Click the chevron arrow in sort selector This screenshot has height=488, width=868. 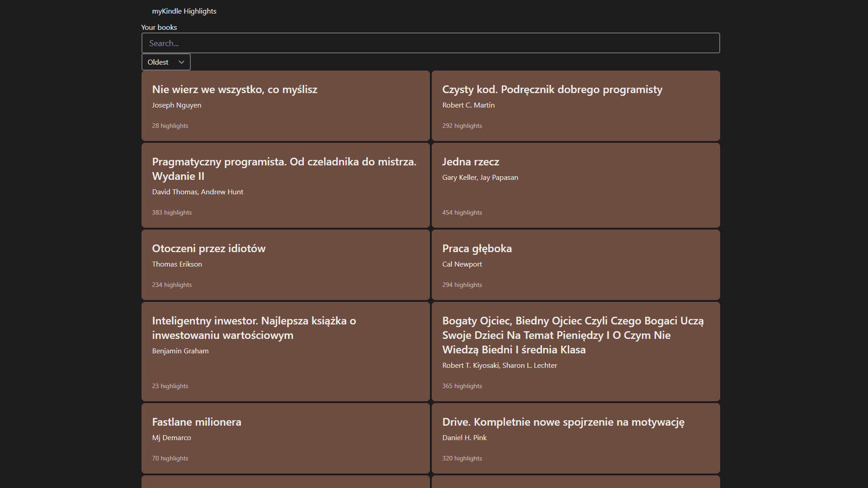[181, 62]
